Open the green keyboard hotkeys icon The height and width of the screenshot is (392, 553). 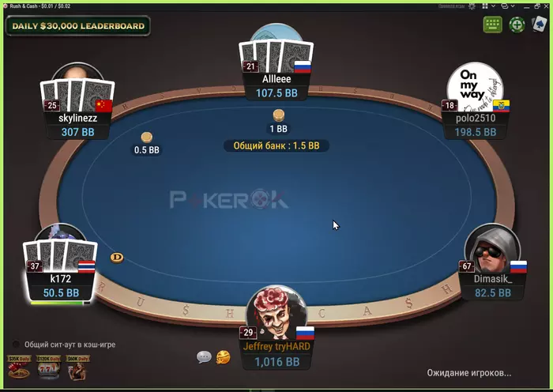coord(493,24)
